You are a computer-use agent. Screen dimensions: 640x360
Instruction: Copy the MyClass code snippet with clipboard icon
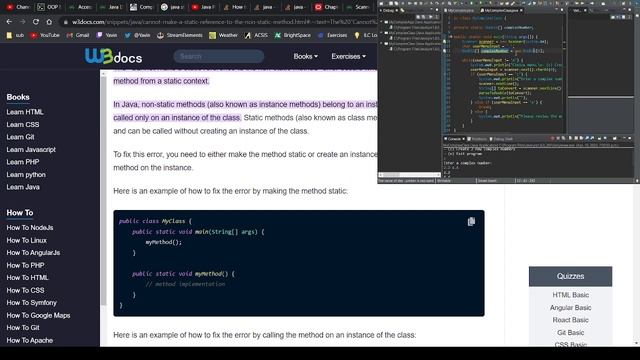471,222
